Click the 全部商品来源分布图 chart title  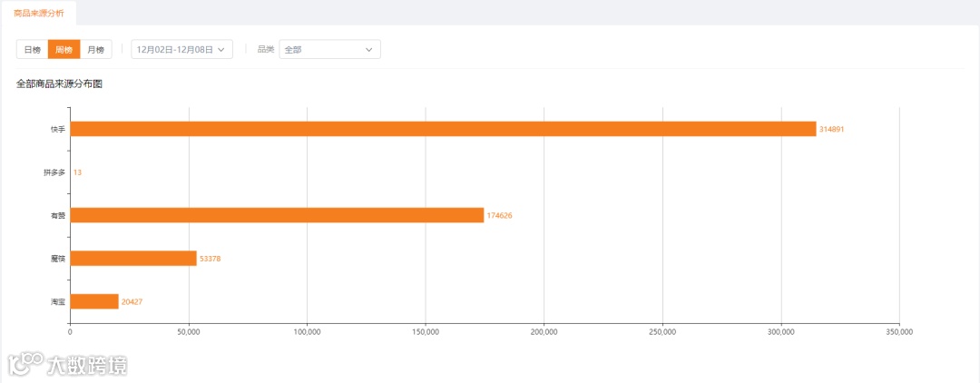tap(59, 84)
